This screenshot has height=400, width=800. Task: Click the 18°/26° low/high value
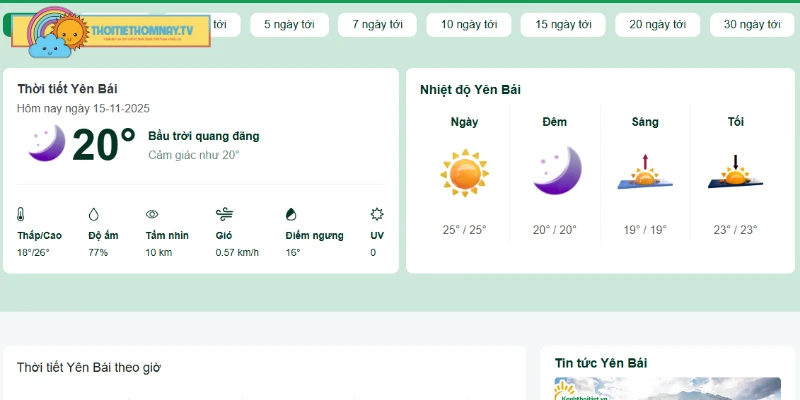33,253
